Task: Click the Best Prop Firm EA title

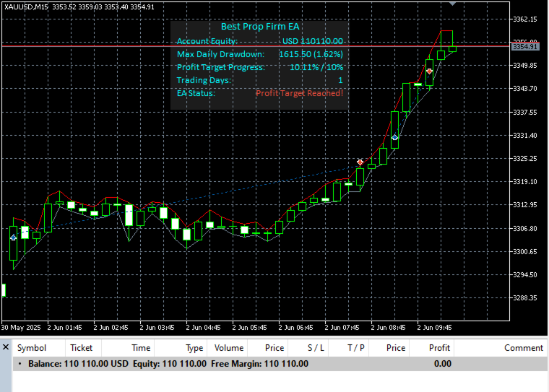Action: [260, 27]
